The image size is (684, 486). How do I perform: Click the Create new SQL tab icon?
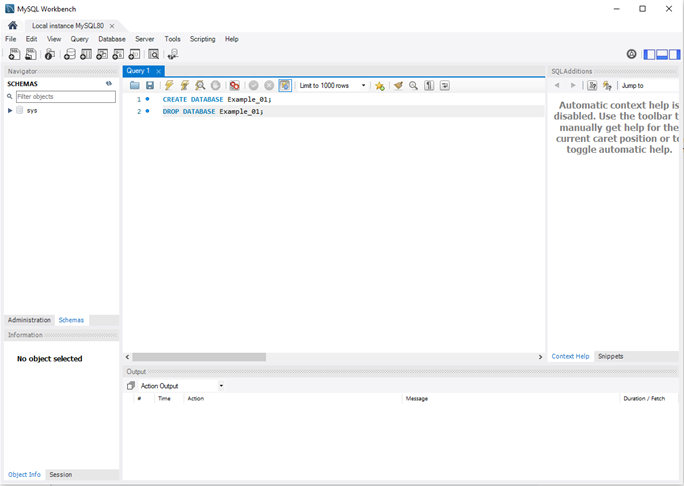[x=14, y=54]
